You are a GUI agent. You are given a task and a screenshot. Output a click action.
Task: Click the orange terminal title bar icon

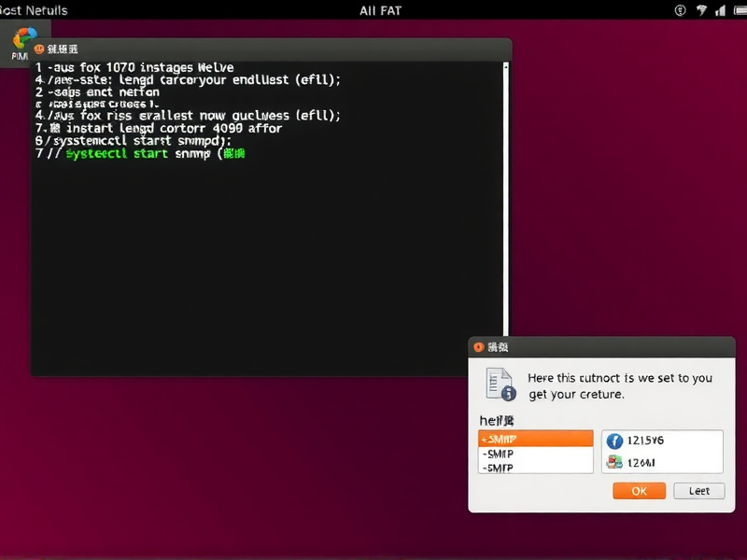[39, 49]
